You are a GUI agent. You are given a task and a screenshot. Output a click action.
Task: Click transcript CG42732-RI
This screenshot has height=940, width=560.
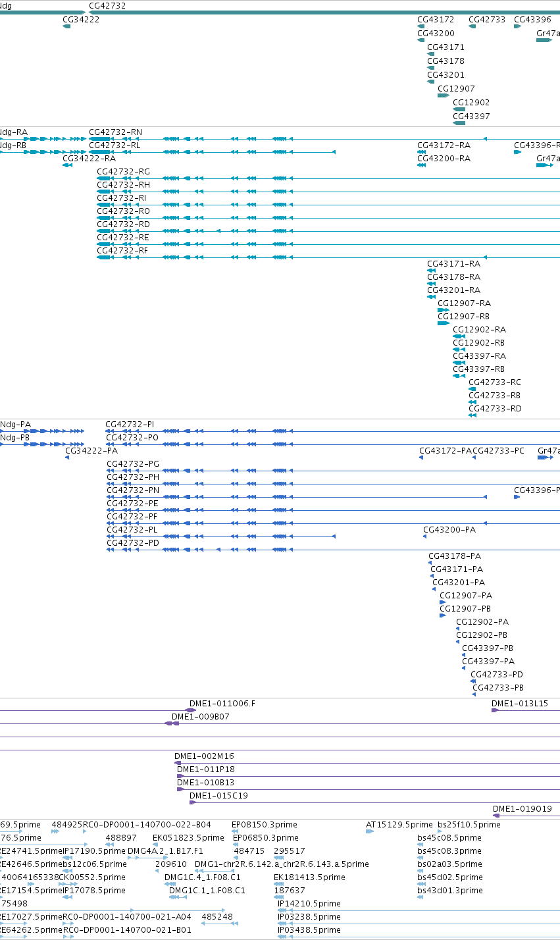(122, 198)
